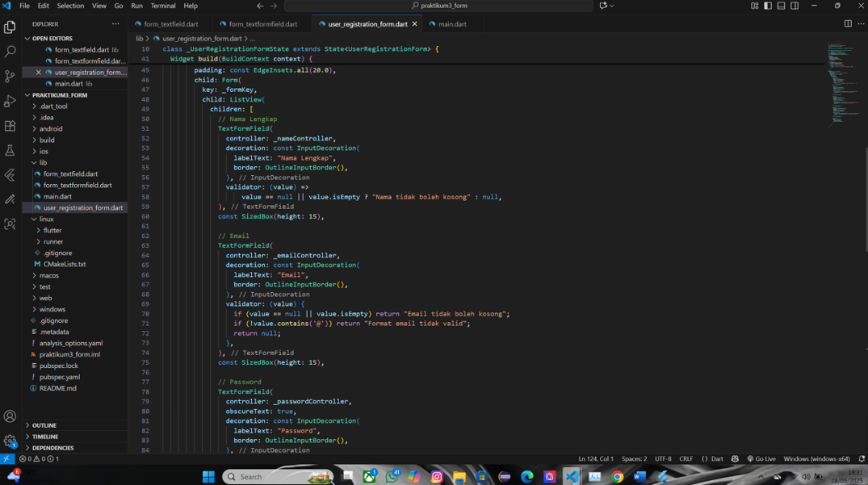
Task: Open the Source Control view
Action: click(x=10, y=76)
